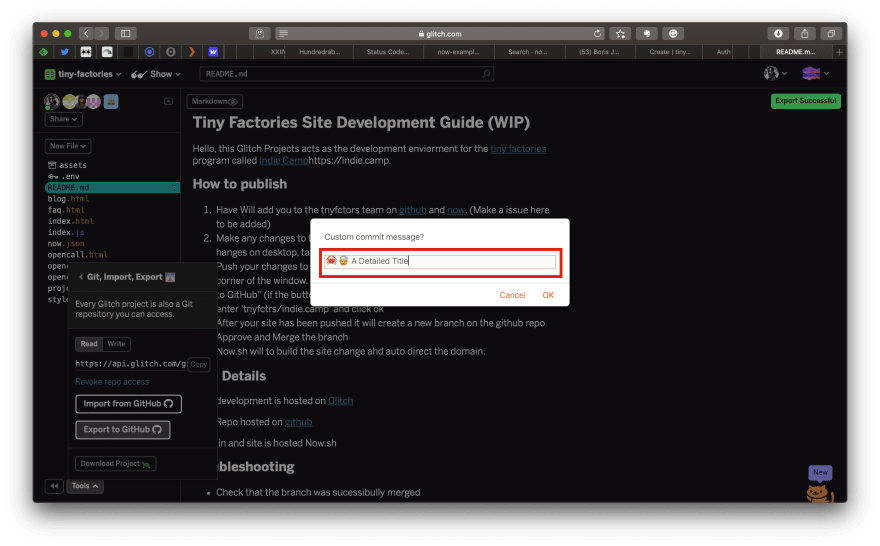
Task: Open the green diamond pinned tab
Action: (44, 52)
